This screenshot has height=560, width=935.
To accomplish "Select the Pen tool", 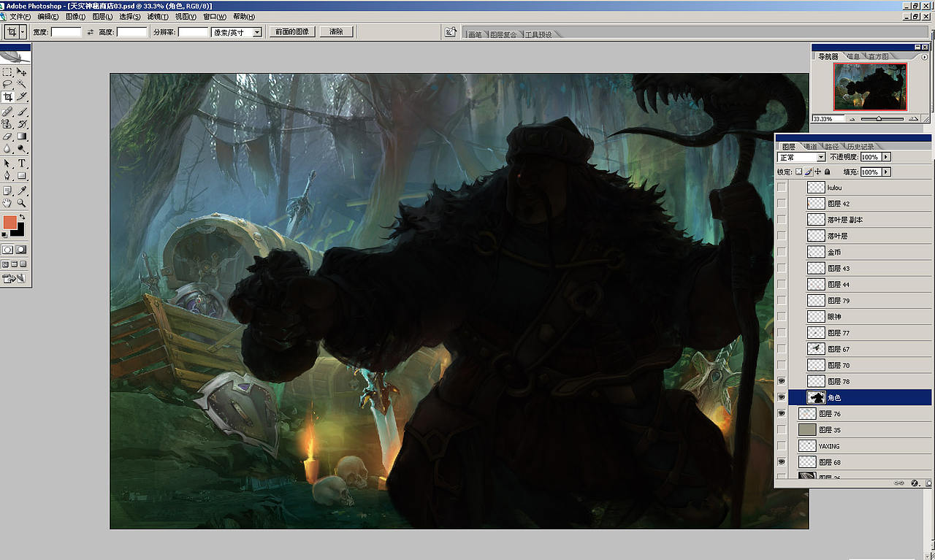I will click(7, 176).
